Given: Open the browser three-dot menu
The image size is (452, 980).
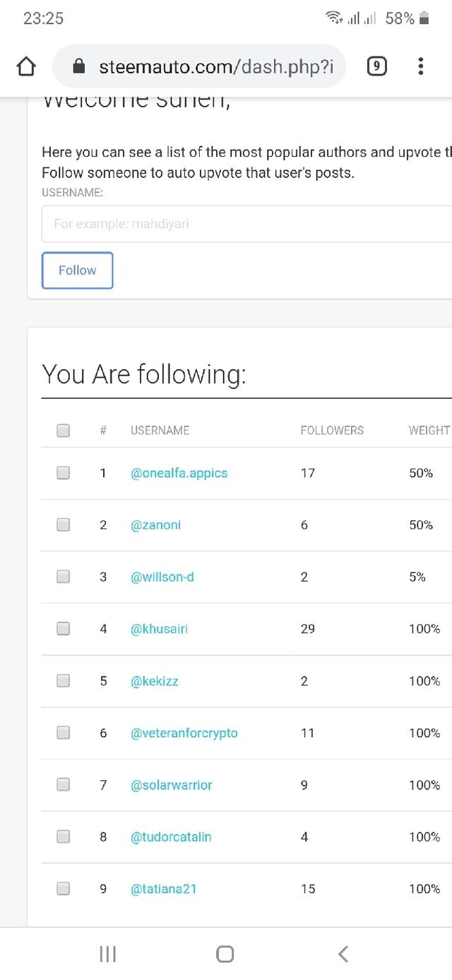Looking at the screenshot, I should click(420, 66).
